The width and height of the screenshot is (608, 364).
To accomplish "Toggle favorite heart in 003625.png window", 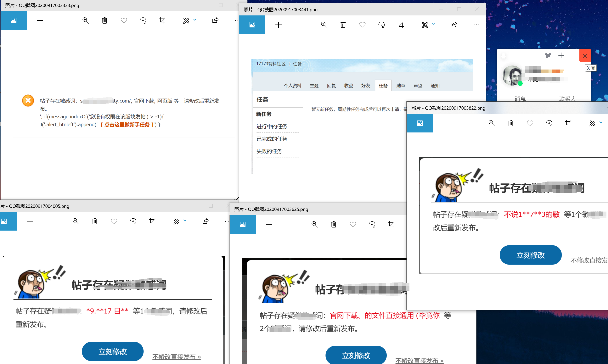I will click(353, 224).
